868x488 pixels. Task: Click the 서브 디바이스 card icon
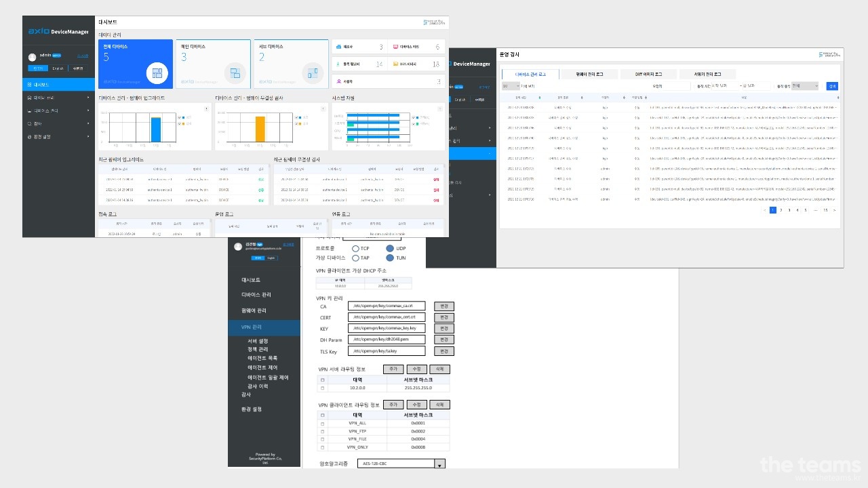pos(312,72)
